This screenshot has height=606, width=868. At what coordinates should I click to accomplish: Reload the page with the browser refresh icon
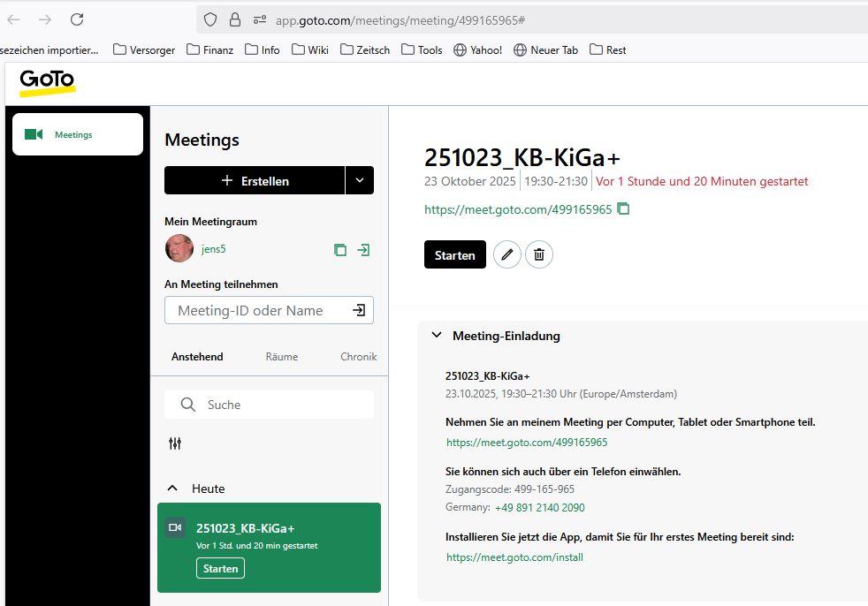[x=77, y=19]
